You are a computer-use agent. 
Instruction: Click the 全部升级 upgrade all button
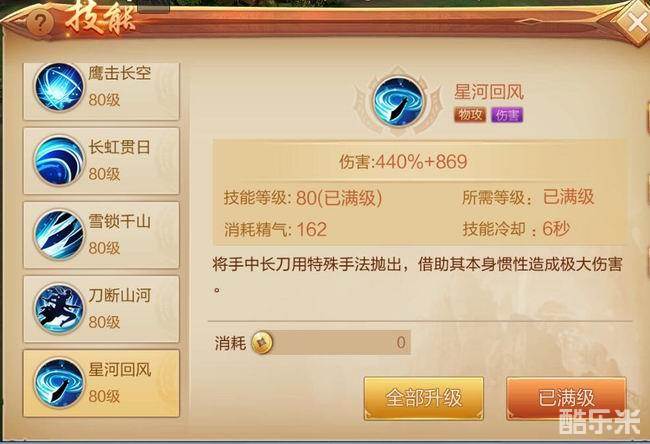[x=424, y=398]
